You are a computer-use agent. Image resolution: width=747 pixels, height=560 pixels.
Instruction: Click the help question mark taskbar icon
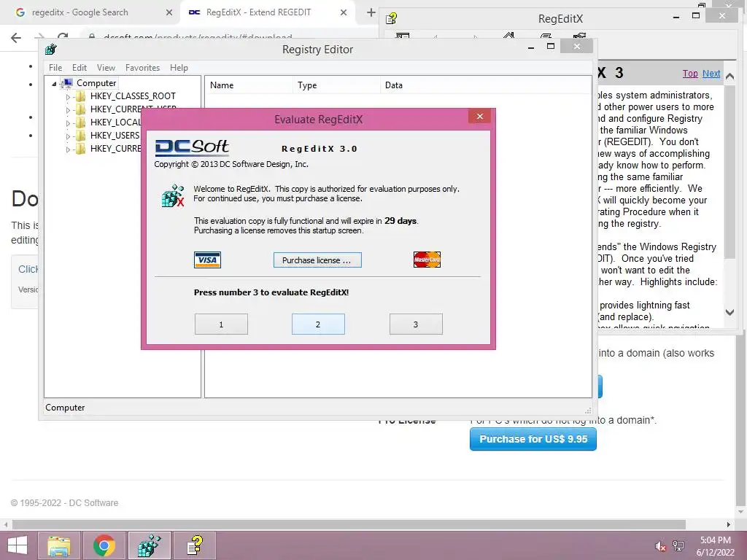click(x=194, y=545)
